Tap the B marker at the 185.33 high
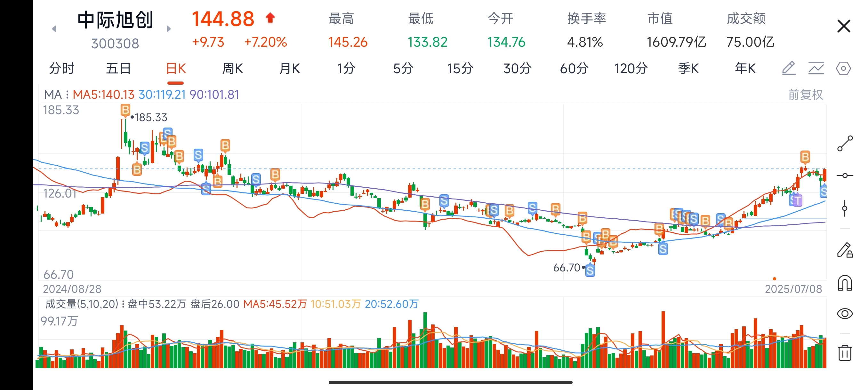The height and width of the screenshot is (390, 868). pos(125,110)
